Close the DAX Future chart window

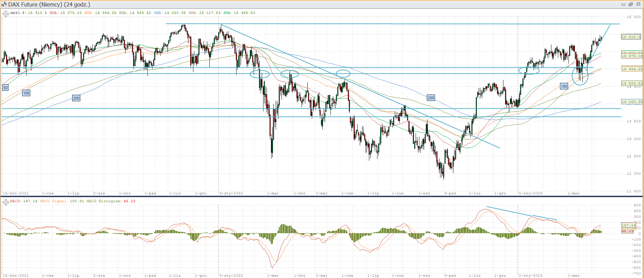pos(638,4)
